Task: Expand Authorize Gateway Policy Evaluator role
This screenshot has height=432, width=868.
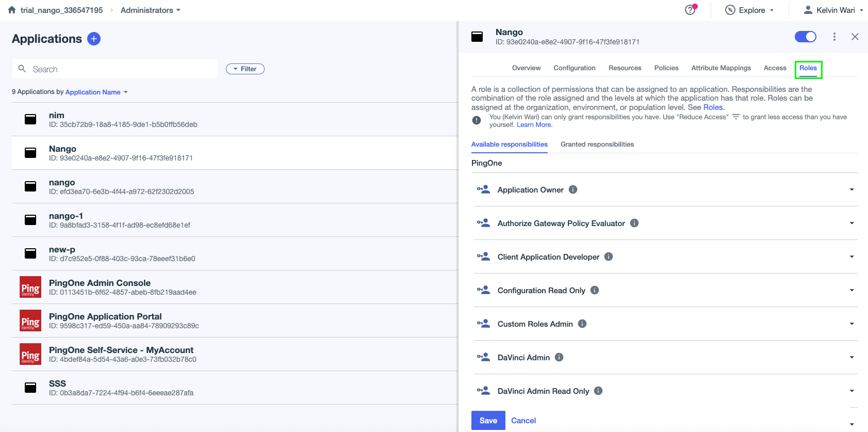Action: point(852,223)
